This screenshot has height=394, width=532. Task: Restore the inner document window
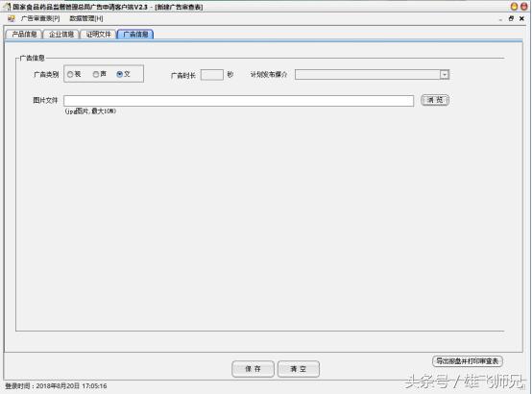(x=511, y=18)
